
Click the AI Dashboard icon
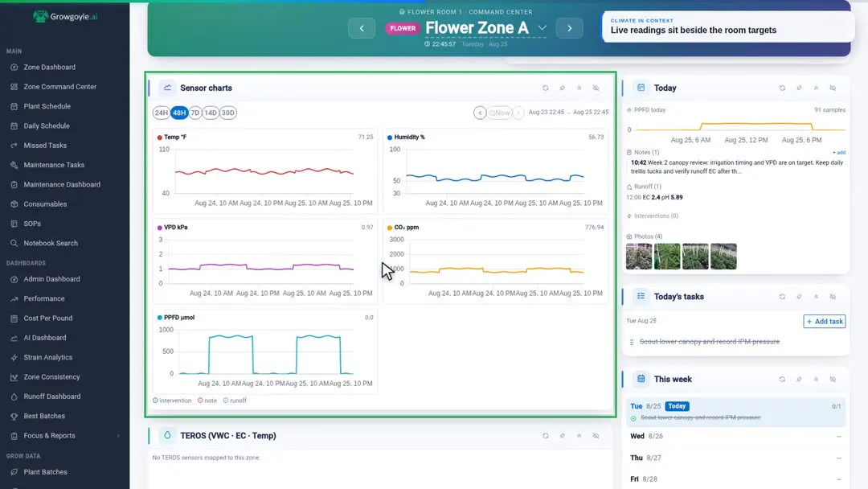pyautogui.click(x=14, y=338)
